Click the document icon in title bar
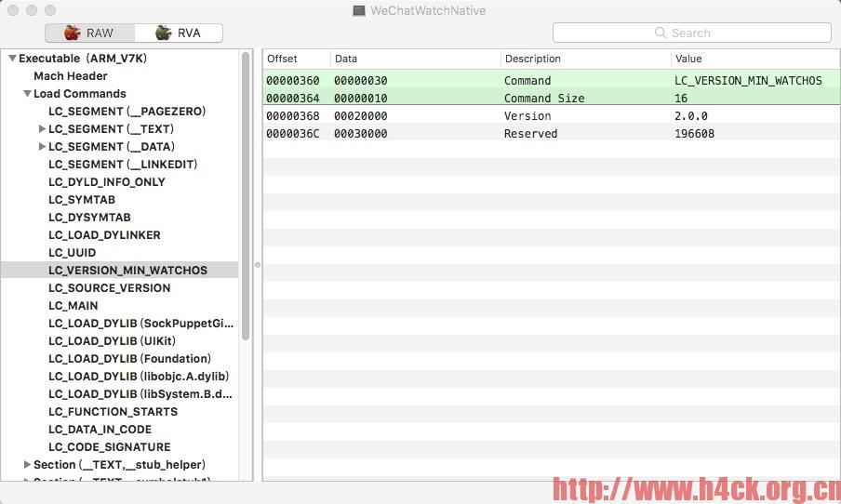The image size is (841, 504). click(359, 10)
